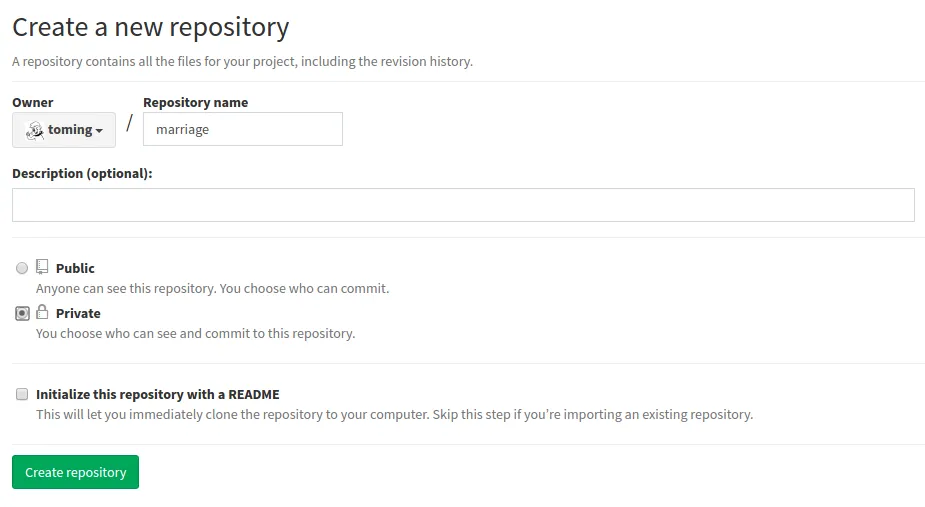The image size is (925, 507).
Task: Click the bold Private option label
Action: coord(78,313)
